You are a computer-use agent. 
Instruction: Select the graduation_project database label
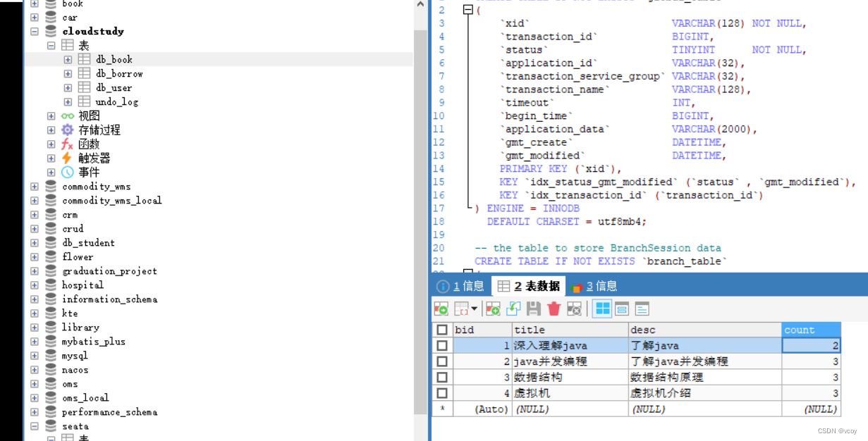(109, 271)
